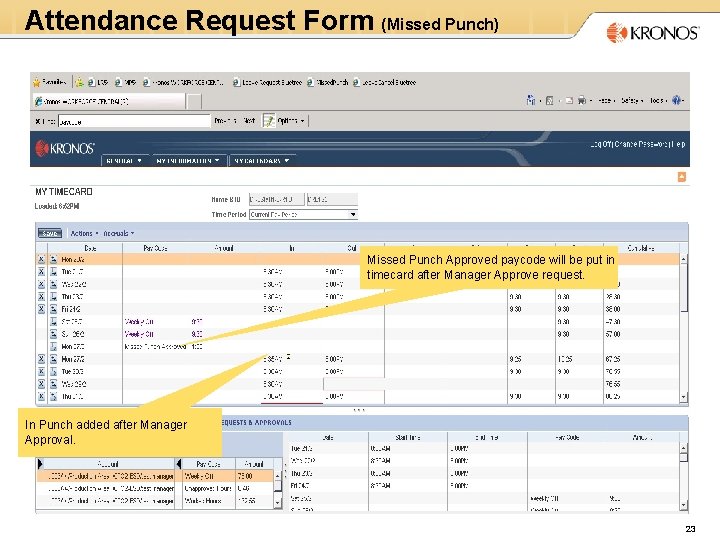Open the MY INFORMATION navigation dropdown
The height and width of the screenshot is (540, 720).
click(188, 161)
